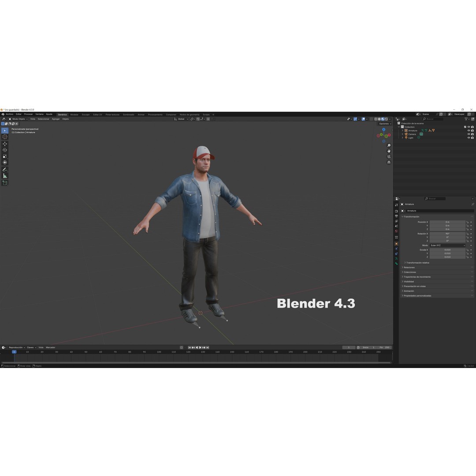This screenshot has height=476, width=476.
Task: Lock the Rotación X value
Action: click(468, 234)
